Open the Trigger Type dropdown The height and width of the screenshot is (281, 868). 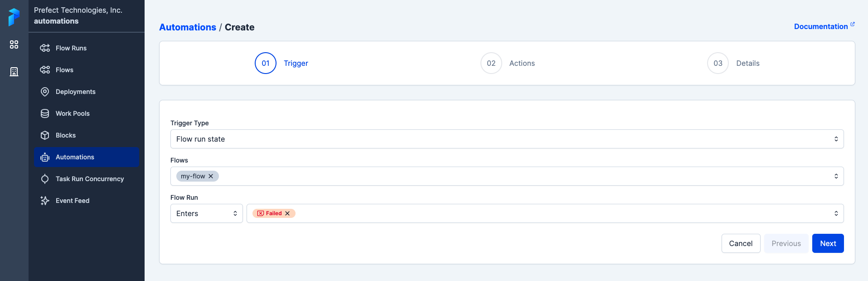point(507,139)
